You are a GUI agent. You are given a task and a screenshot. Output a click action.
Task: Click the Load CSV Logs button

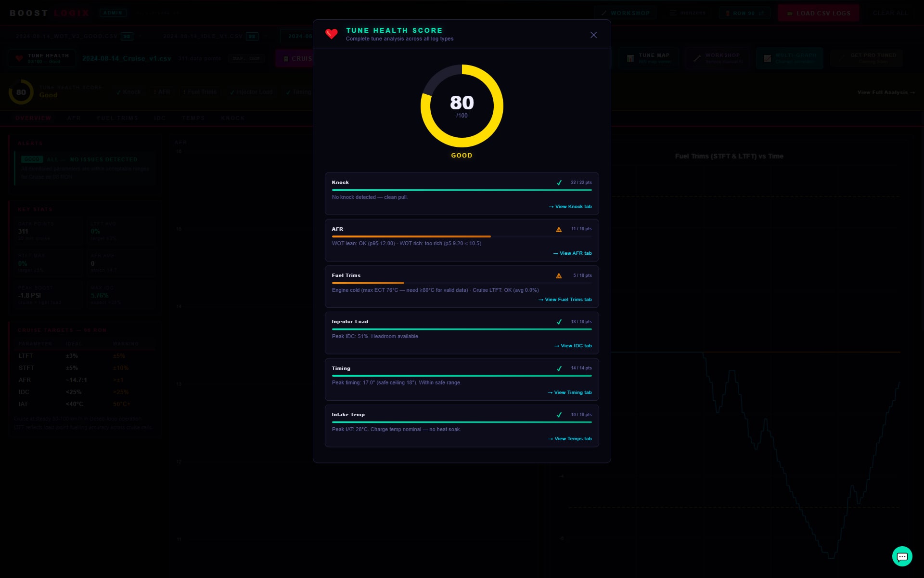click(819, 13)
